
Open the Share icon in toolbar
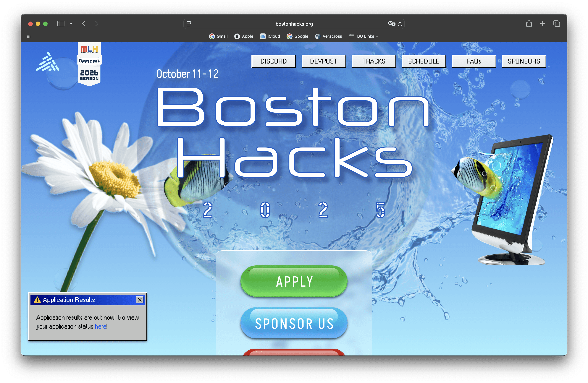[529, 24]
